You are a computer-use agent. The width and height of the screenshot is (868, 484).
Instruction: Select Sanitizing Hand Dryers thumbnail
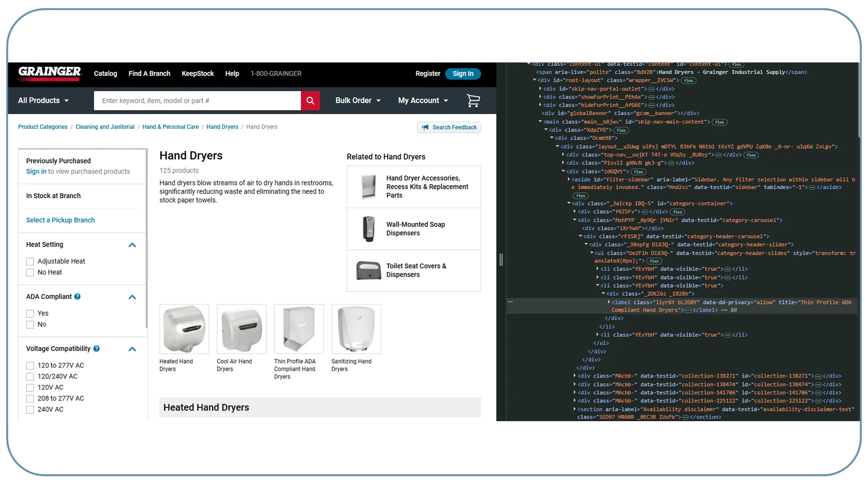[356, 329]
